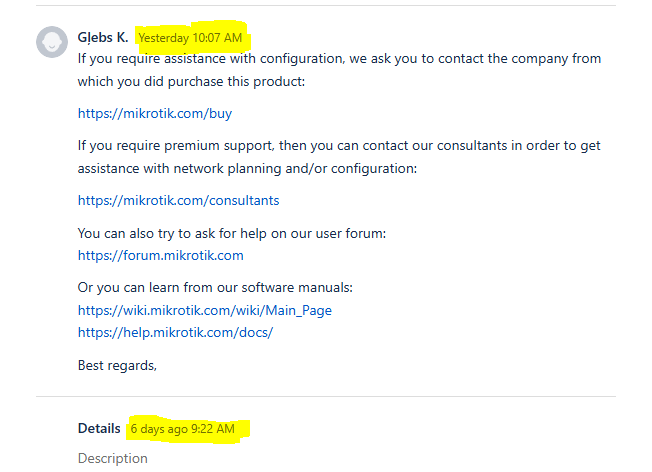Click the Description label under Details
Viewport: 652px width, 472px height.
coord(112,458)
